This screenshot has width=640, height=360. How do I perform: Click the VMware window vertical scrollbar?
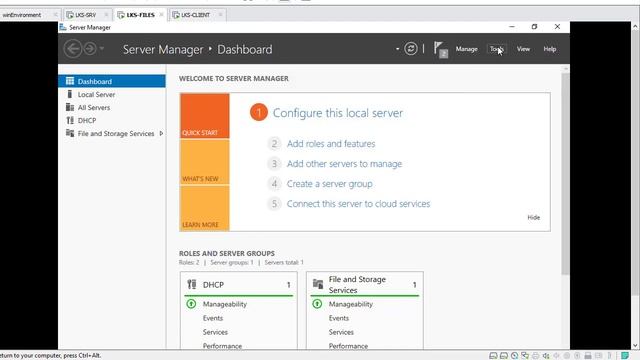(x=636, y=162)
